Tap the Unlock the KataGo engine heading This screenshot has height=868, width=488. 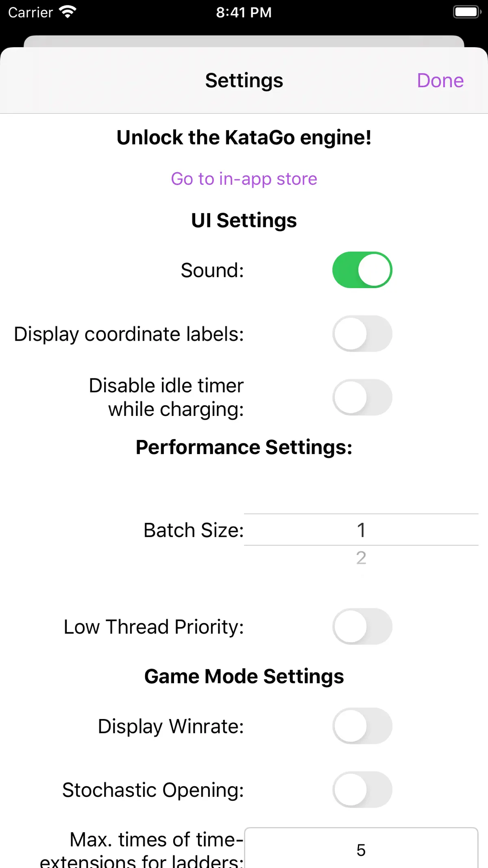pos(244,138)
